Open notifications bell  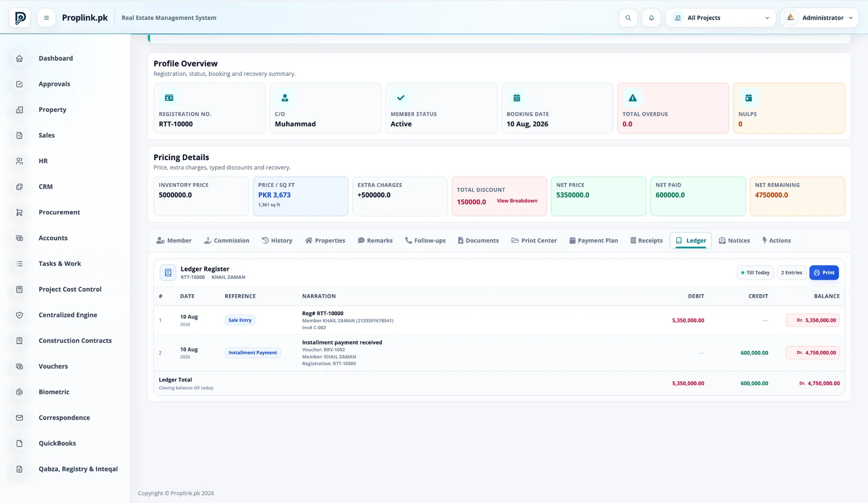[652, 18]
